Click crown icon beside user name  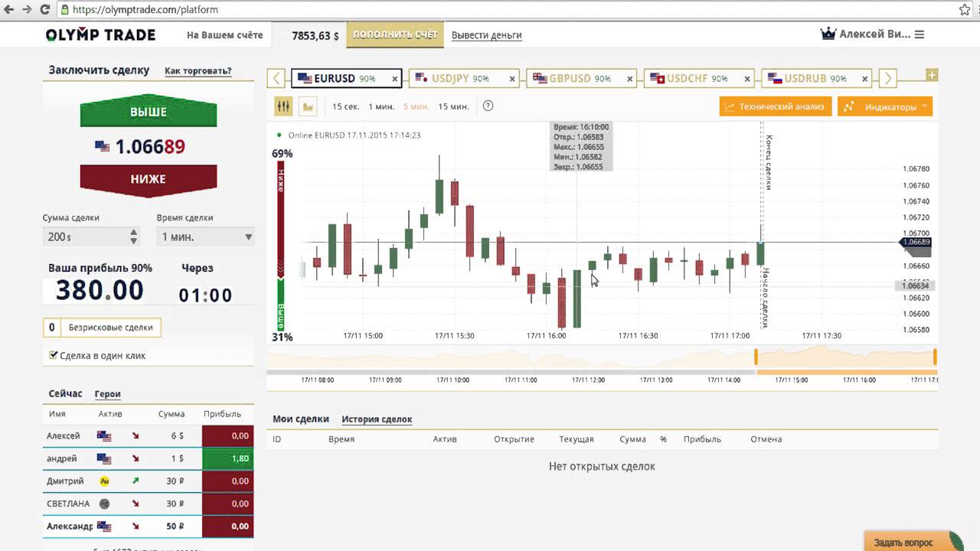point(828,34)
